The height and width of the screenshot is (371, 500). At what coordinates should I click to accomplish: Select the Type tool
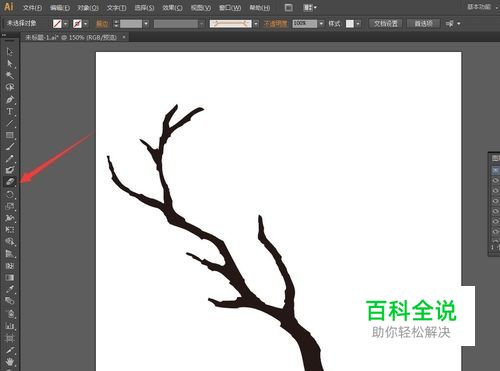click(x=10, y=111)
